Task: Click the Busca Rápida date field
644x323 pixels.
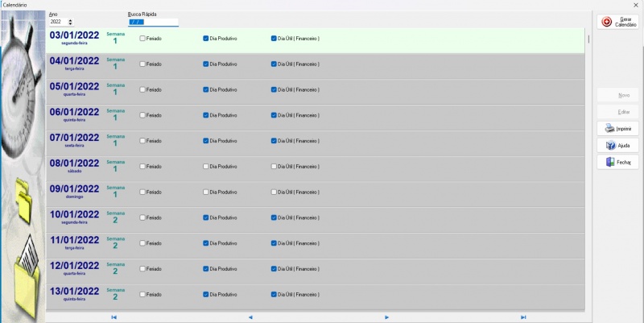Action: point(153,23)
